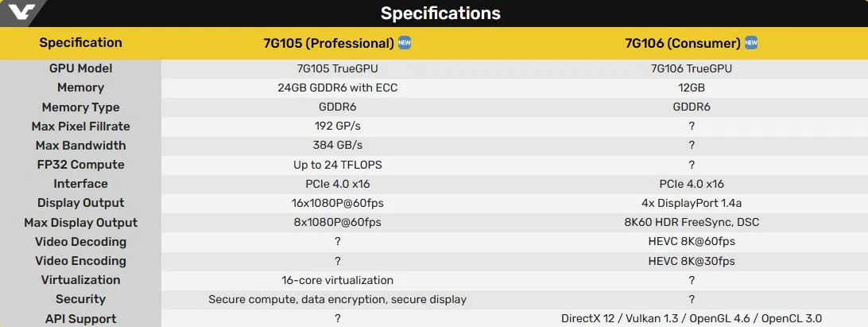Viewport: 868px width, 327px height.
Task: Click the Specifications title heading
Action: tap(440, 14)
